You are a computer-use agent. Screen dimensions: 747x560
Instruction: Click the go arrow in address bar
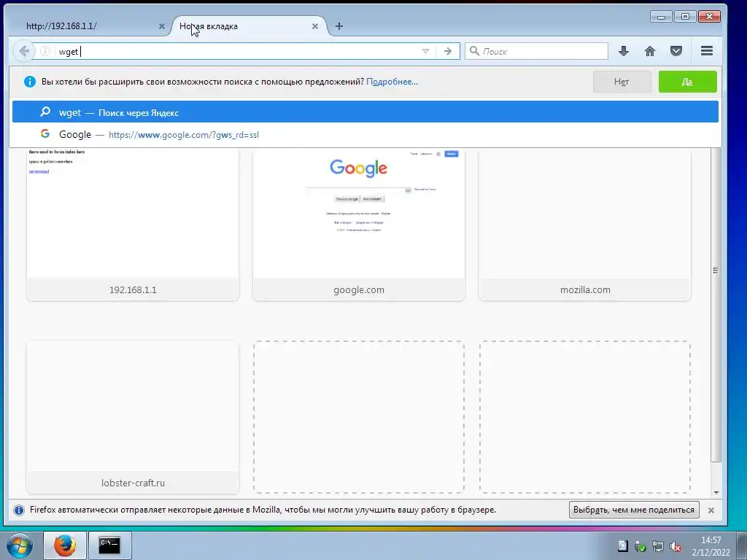pyautogui.click(x=447, y=51)
